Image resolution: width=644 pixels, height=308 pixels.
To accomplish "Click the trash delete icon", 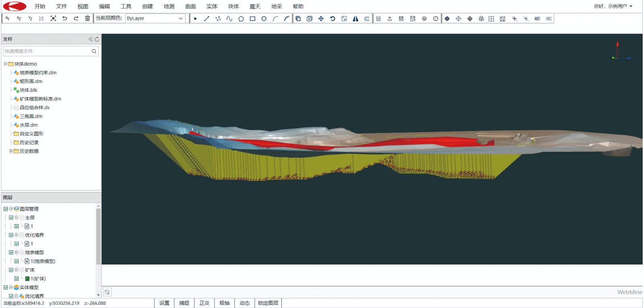I will (87, 19).
